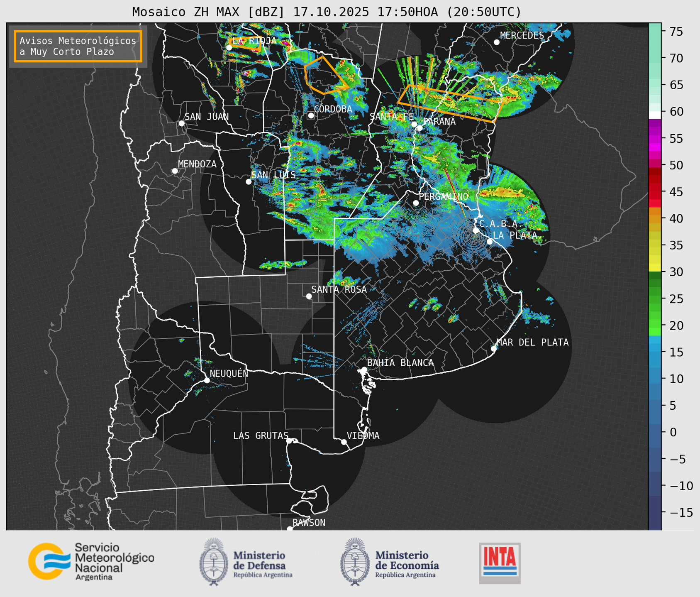The image size is (700, 597).
Task: Click the Avisos Meteorológicos a Muy Corto Plazo legend box
Action: click(x=78, y=46)
